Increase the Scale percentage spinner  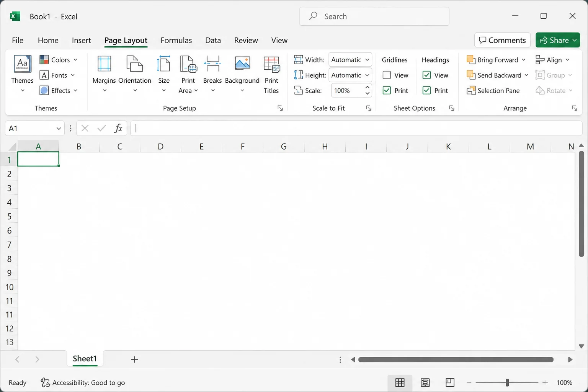367,88
